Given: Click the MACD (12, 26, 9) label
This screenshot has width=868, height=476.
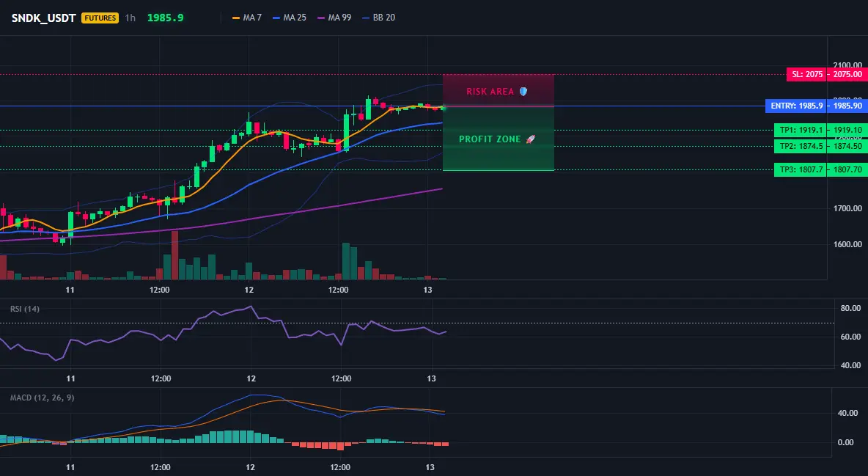Looking at the screenshot, I should click(x=42, y=398).
